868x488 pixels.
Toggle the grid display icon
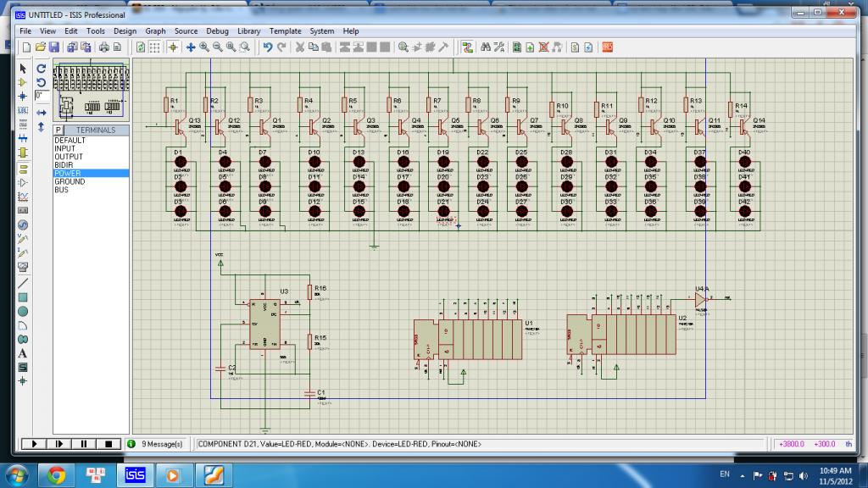(154, 47)
